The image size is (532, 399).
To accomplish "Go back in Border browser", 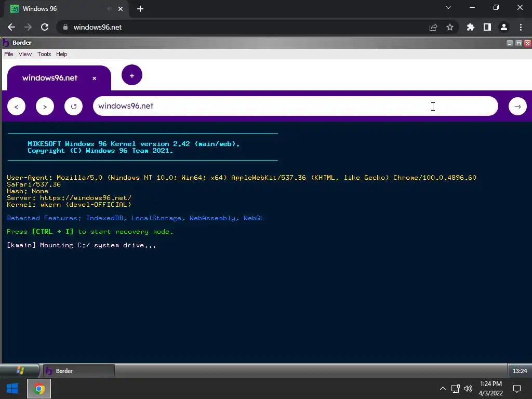I will [16, 107].
